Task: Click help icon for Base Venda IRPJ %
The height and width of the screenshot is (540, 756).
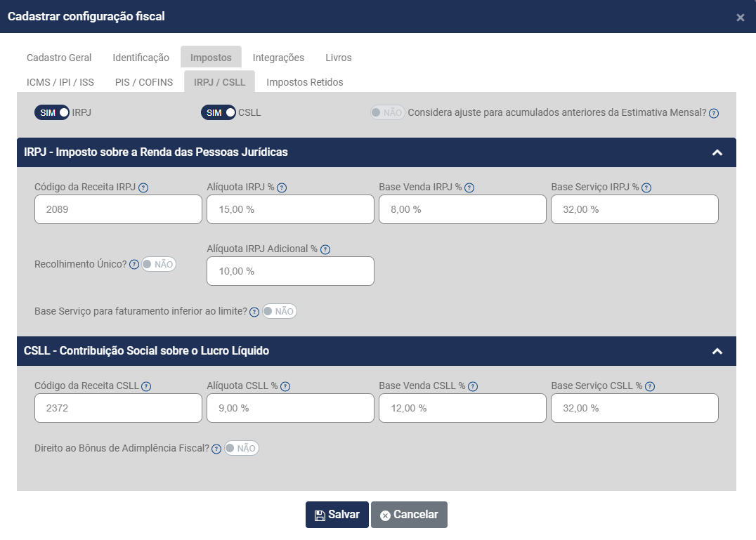Action: (x=469, y=188)
